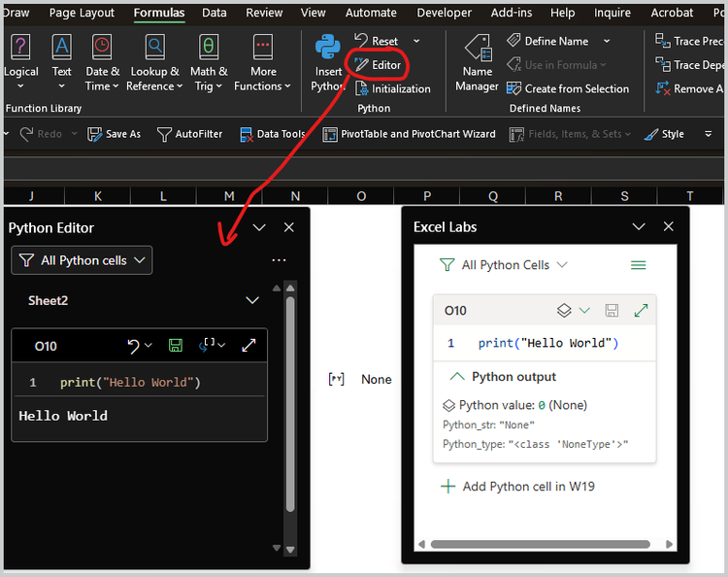Click Python Editor scroll down arrow
Viewport: 728px width, 577px height.
[290, 550]
